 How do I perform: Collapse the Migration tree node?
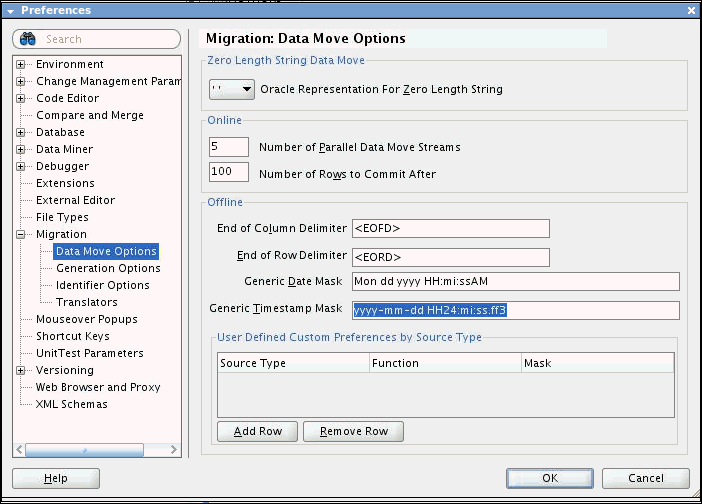(21, 235)
